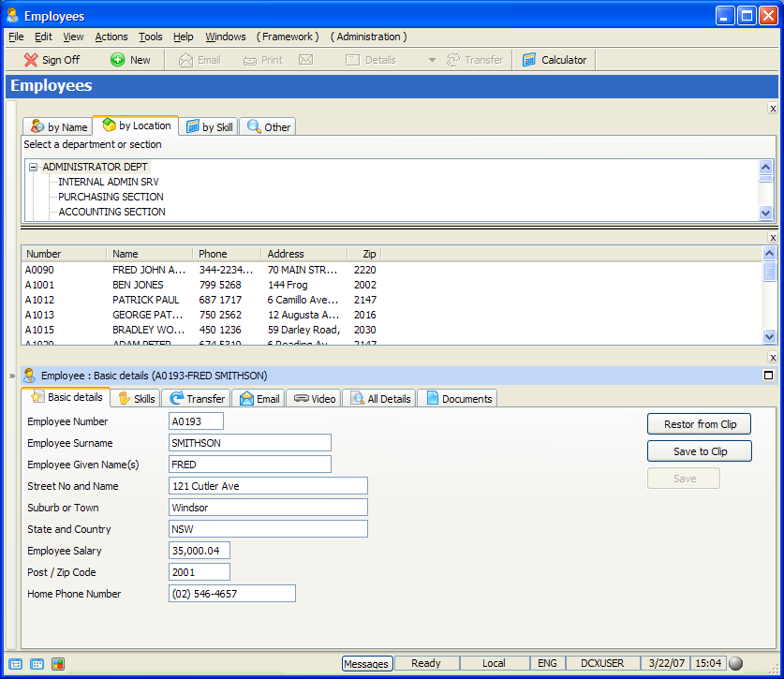Open the toolbar dropdown arrow next to Details

pyautogui.click(x=432, y=60)
